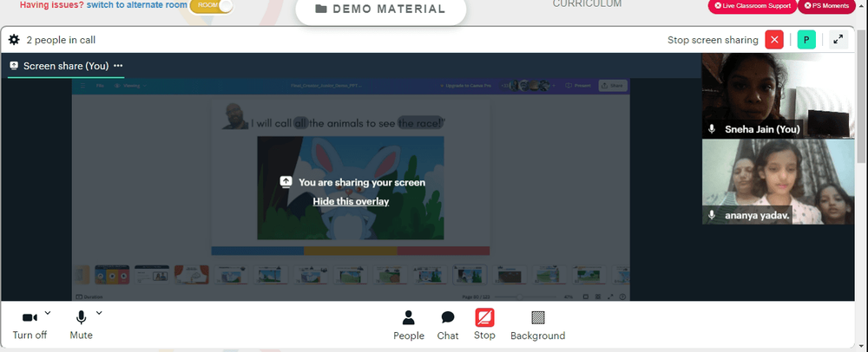
Task: Click switch to alternate room link
Action: 137,5
